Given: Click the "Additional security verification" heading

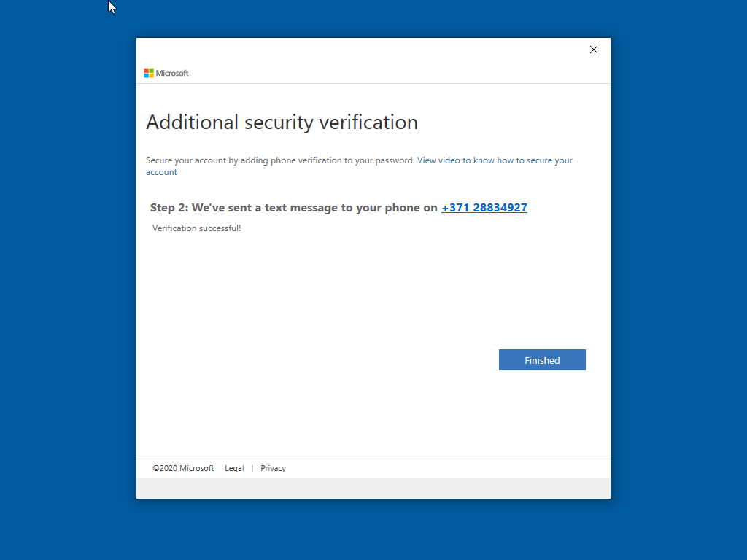Looking at the screenshot, I should [x=282, y=122].
